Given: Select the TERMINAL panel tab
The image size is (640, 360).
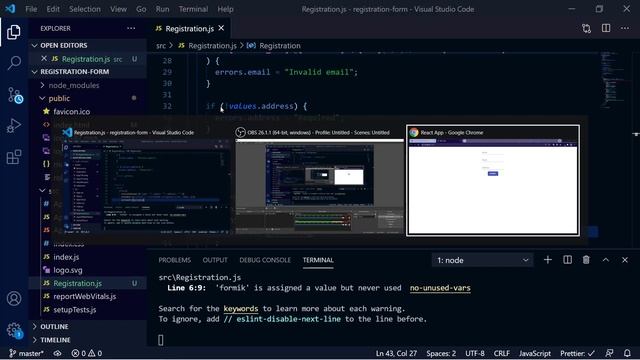Looking at the screenshot, I should pyautogui.click(x=318, y=260).
